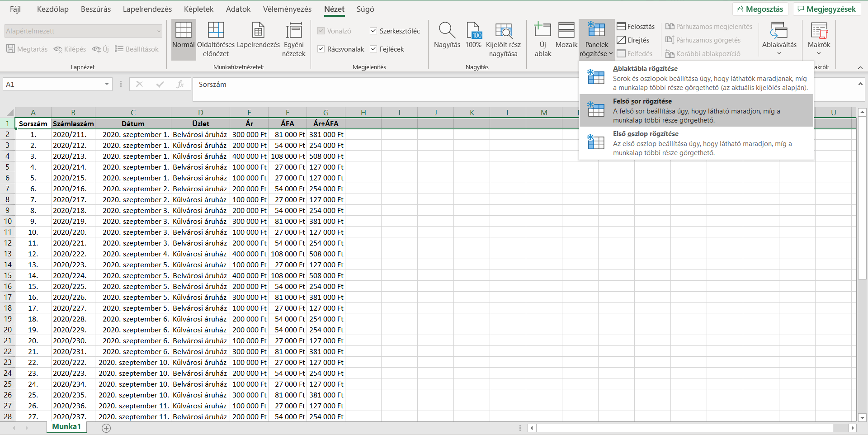Open the Fájl tab

[15, 9]
